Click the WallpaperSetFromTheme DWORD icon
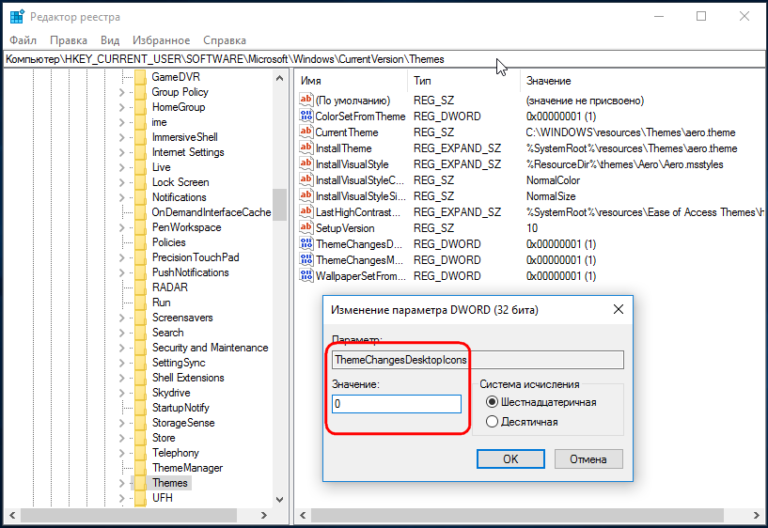This screenshot has width=768, height=528. pos(306,276)
